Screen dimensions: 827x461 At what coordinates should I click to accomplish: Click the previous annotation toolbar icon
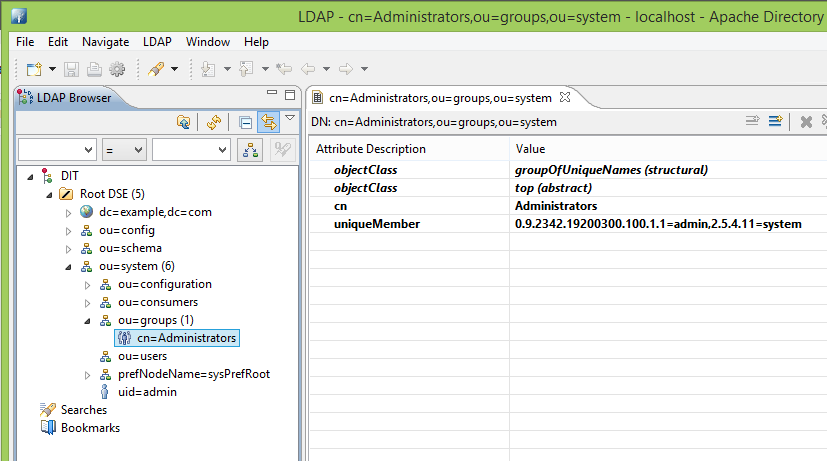pyautogui.click(x=246, y=69)
